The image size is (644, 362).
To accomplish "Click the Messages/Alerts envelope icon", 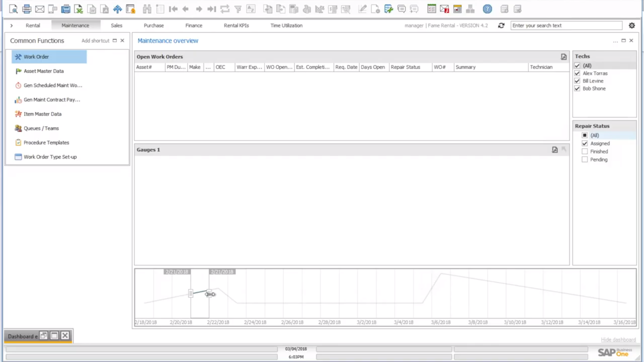I will (444, 9).
